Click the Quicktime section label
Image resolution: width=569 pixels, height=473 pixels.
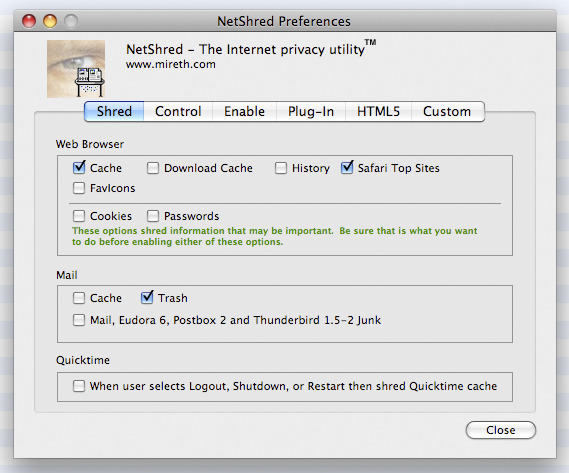point(83,360)
